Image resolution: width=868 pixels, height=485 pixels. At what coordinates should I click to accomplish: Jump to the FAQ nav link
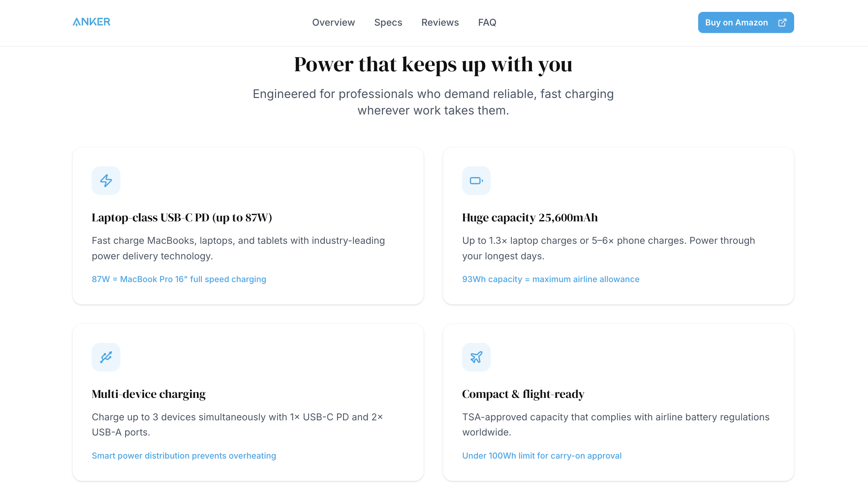coord(487,22)
